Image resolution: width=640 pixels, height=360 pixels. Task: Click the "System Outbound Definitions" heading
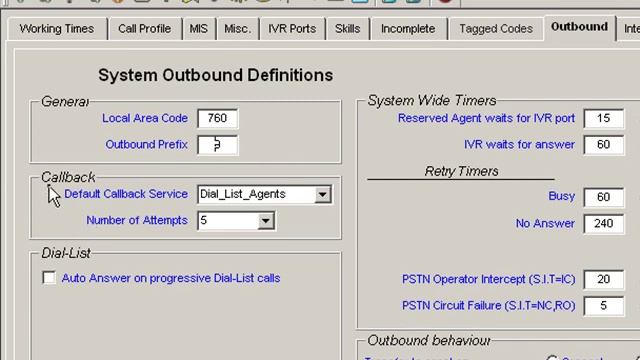(216, 76)
